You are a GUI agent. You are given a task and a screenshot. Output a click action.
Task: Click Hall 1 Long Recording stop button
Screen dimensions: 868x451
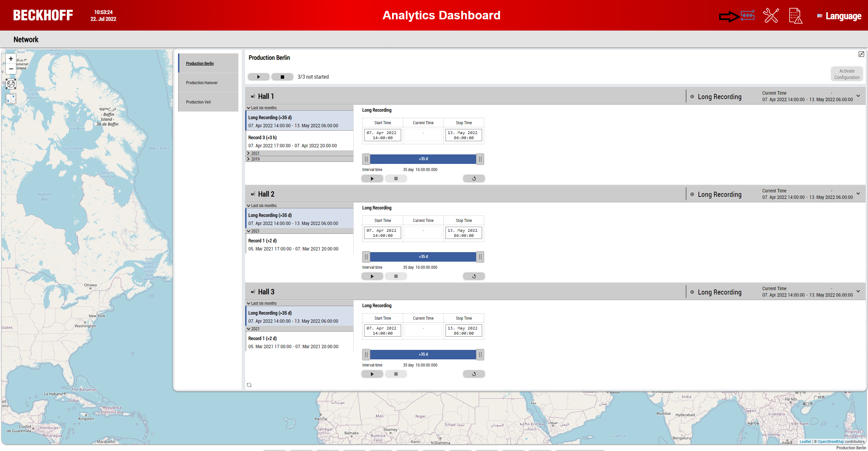coord(396,178)
